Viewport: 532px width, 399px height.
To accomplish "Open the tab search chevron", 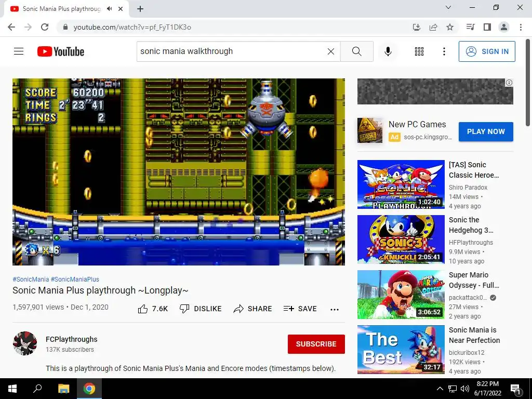I will [x=448, y=7].
